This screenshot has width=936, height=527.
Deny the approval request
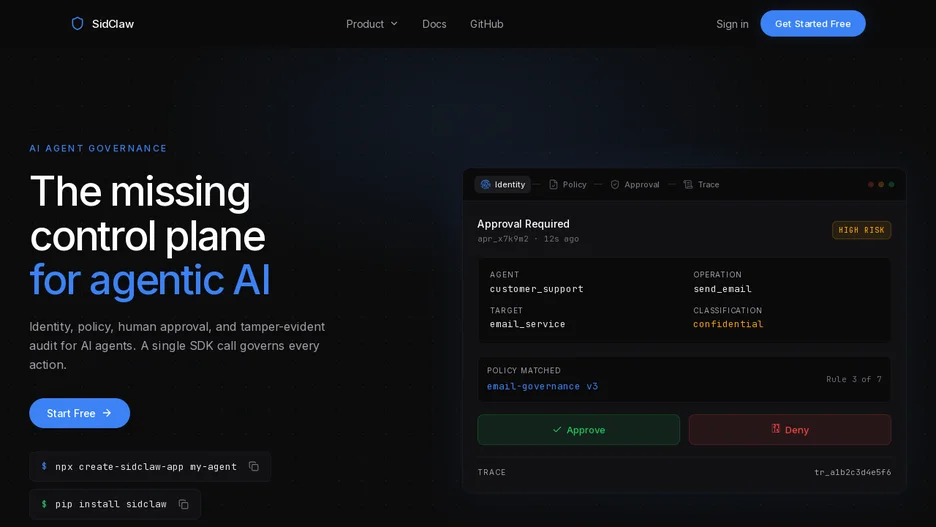[x=790, y=430]
